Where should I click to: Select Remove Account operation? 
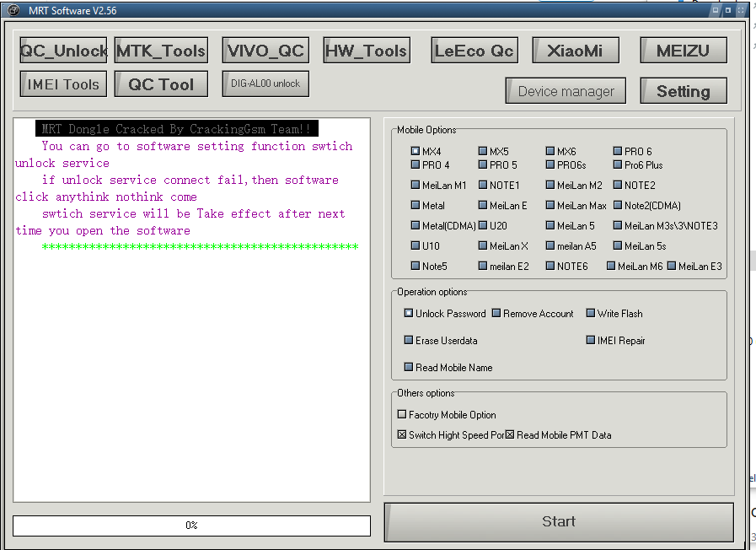click(533, 314)
